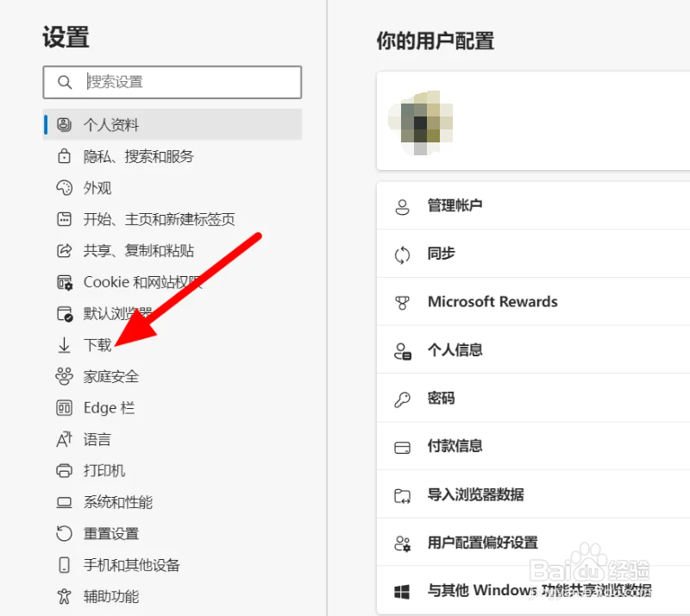Open the 隐私、搜索和服务 section
This screenshot has width=690, height=616.
pos(138,156)
